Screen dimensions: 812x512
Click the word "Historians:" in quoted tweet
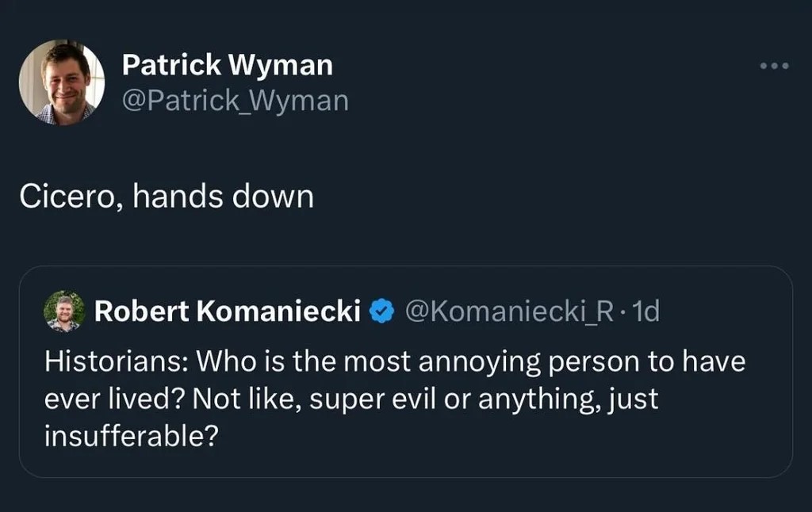coord(114,362)
